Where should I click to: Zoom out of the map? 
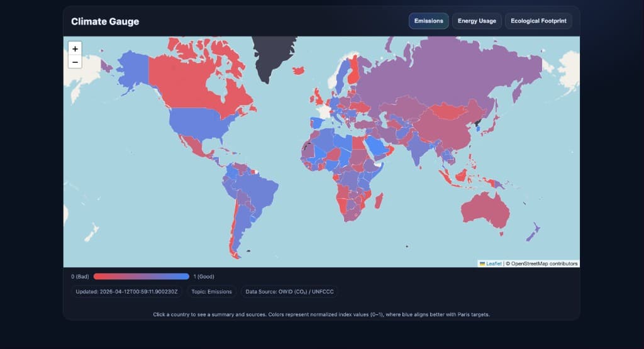point(75,62)
